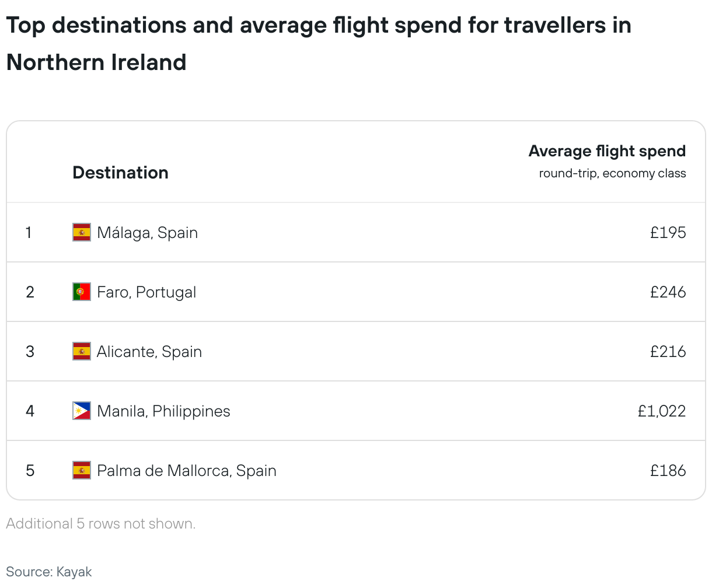Click the Destination column header
Image resolution: width=712 pixels, height=588 pixels.
click(x=120, y=173)
